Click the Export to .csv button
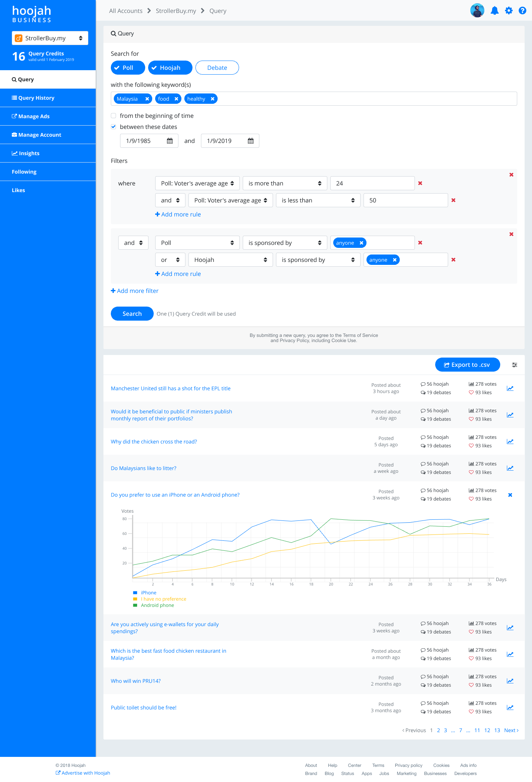532x782 pixels. click(467, 365)
